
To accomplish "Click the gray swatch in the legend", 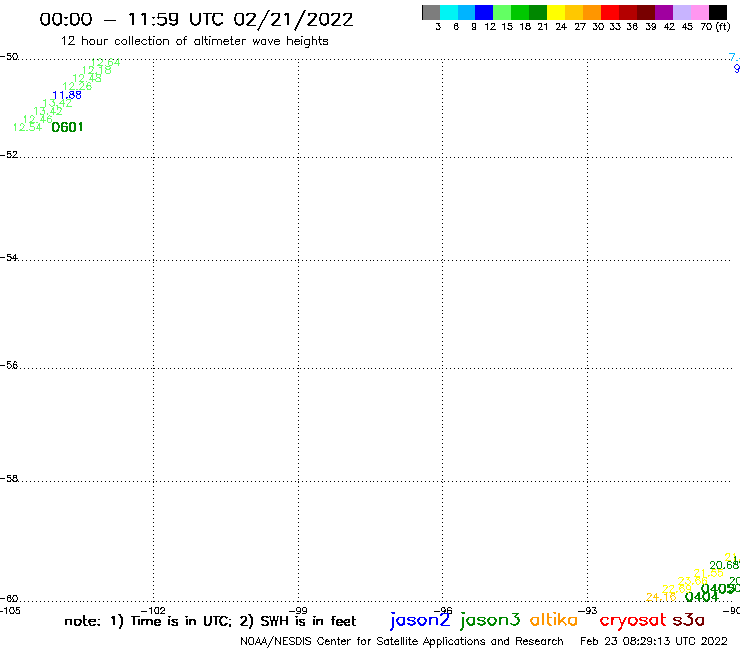I will (431, 12).
